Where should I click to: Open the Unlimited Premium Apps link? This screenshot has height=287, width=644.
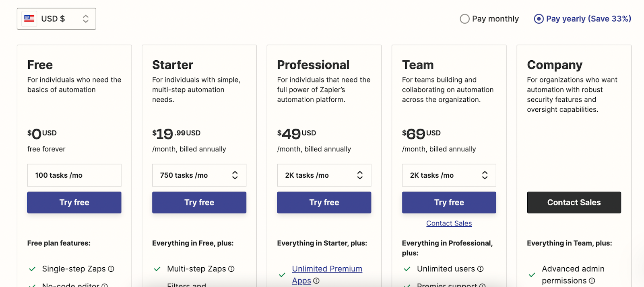(x=327, y=269)
